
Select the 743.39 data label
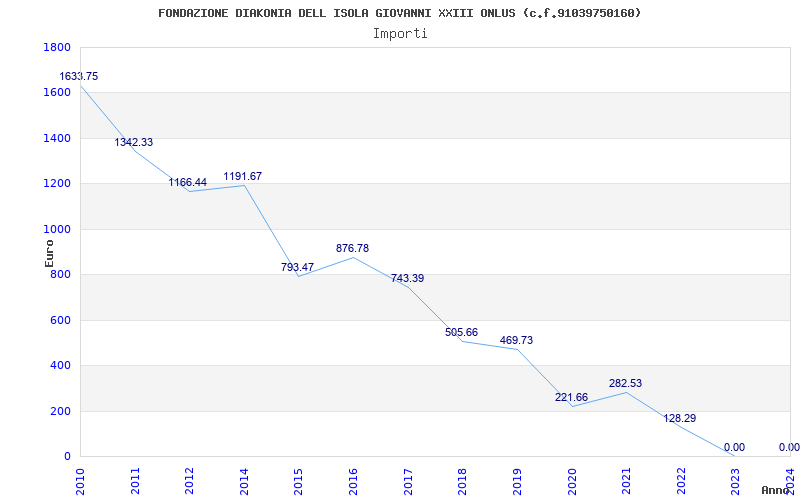pos(407,278)
